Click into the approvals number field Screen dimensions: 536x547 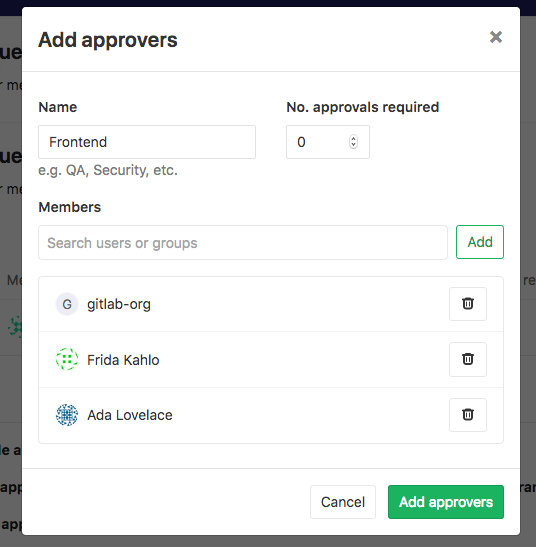point(328,142)
